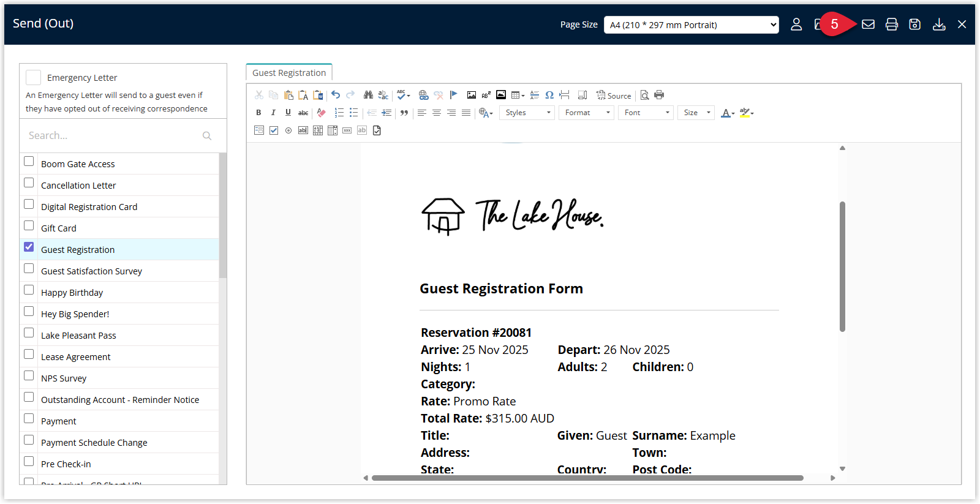Expand the Table insert dropdown
The height and width of the screenshot is (504, 980).
[518, 95]
